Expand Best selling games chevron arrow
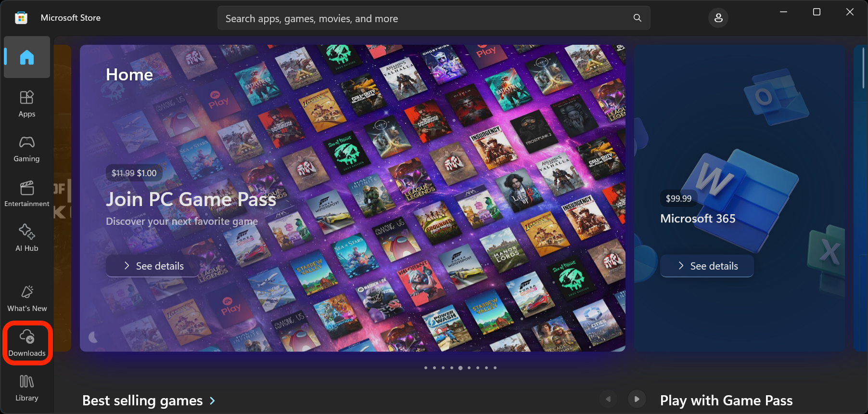Screen dimensions: 868x414 coord(212,401)
